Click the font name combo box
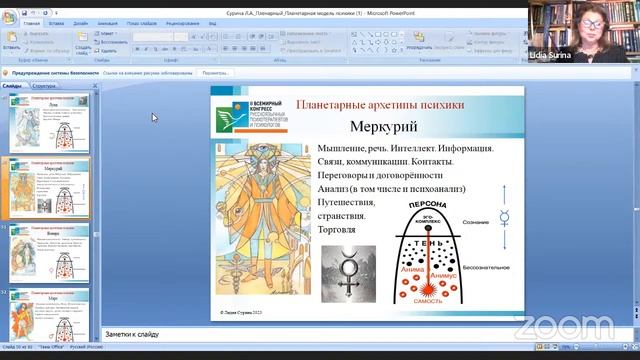640x360 pixels. coord(153,37)
